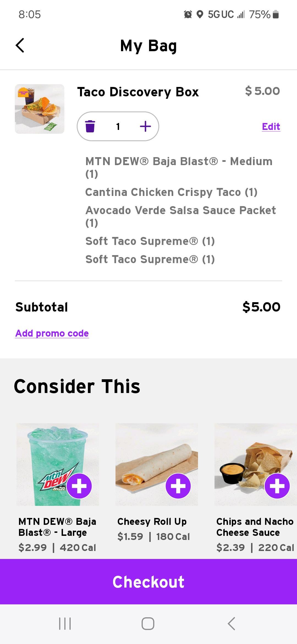Viewport: 297px width, 644px height.
Task: Open the Edit link for Taco Discovery Box
Action: pyautogui.click(x=271, y=127)
